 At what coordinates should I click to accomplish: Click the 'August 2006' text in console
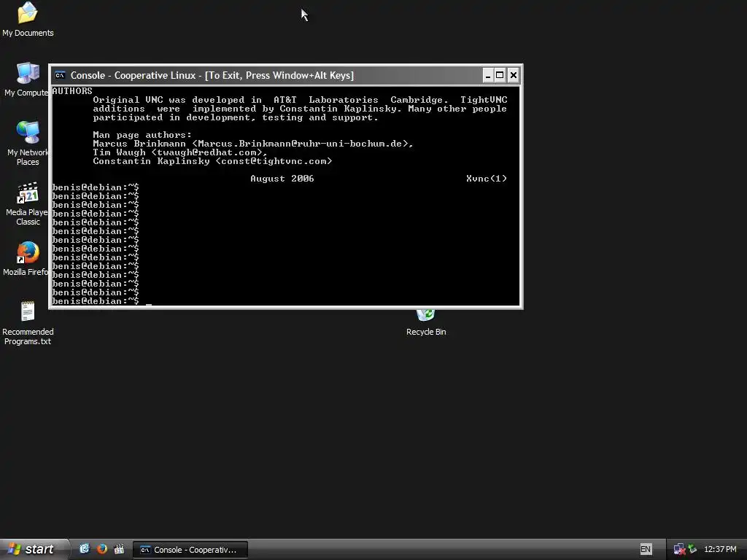tap(282, 179)
